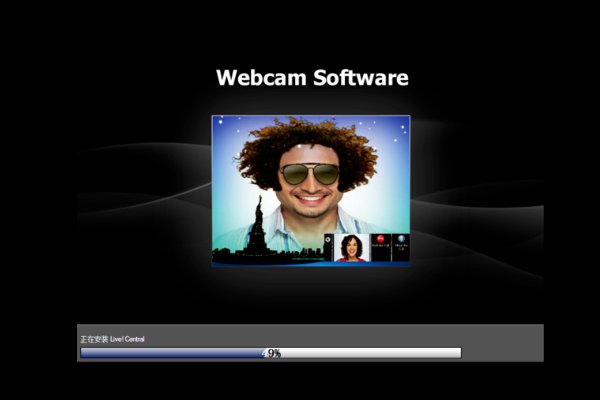Click the red End Call icon
The height and width of the screenshot is (400, 600).
tap(380, 241)
